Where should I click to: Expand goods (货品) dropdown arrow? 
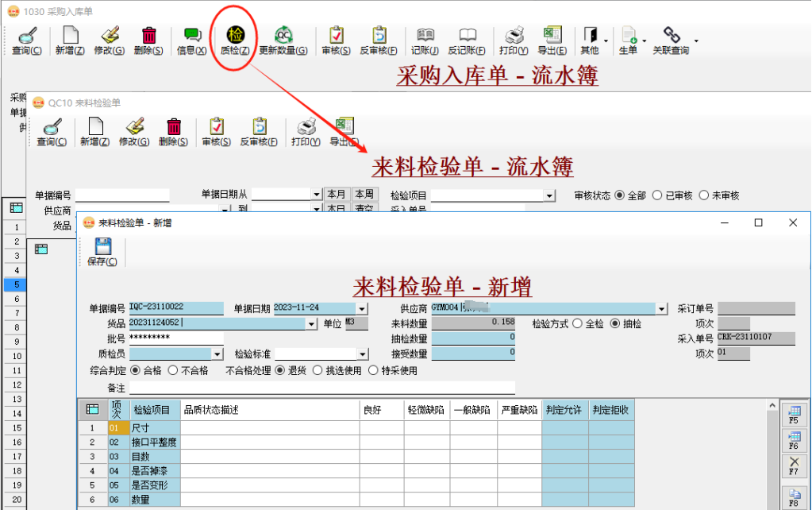(311, 324)
